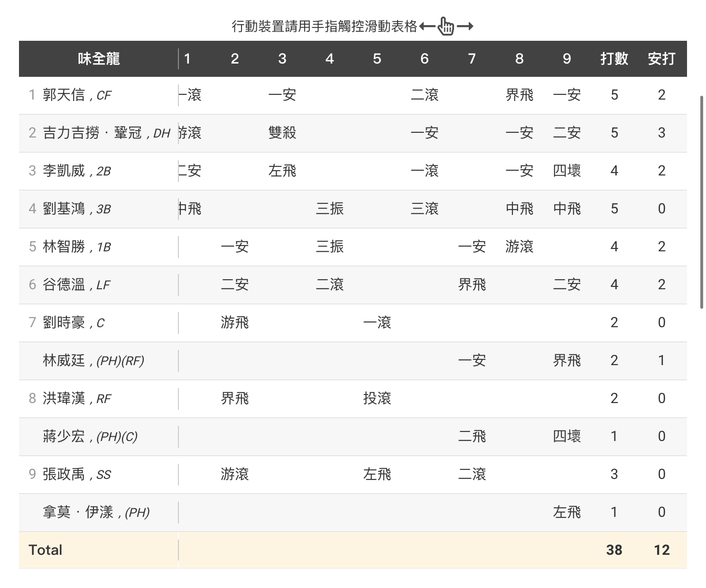Click the 打數 column header
This screenshot has width=706, height=588.
click(614, 59)
